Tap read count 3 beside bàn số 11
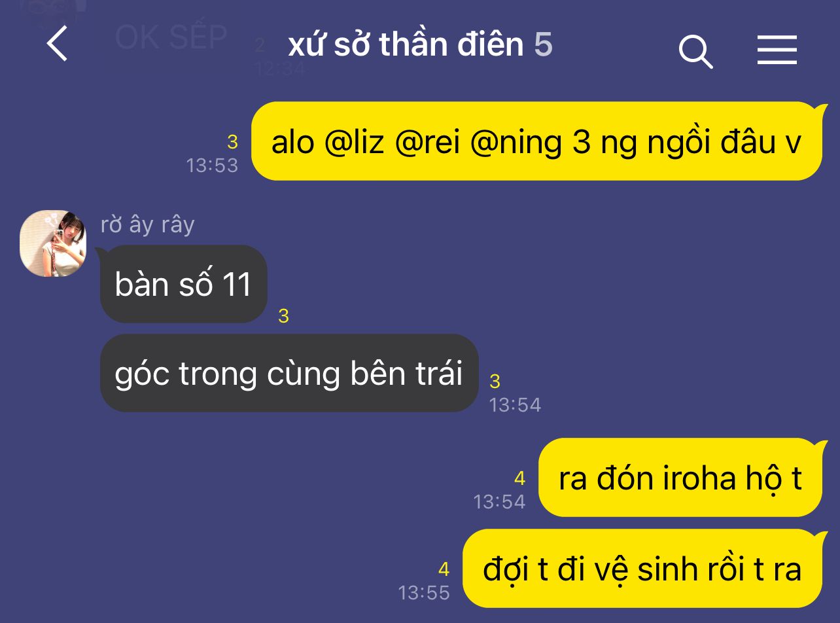The width and height of the screenshot is (840, 623). [x=283, y=317]
